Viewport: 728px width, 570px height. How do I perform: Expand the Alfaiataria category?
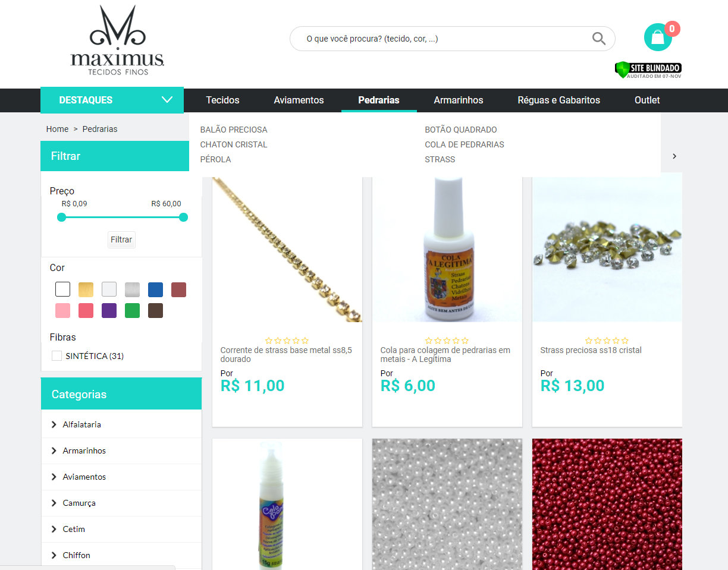tap(121, 424)
